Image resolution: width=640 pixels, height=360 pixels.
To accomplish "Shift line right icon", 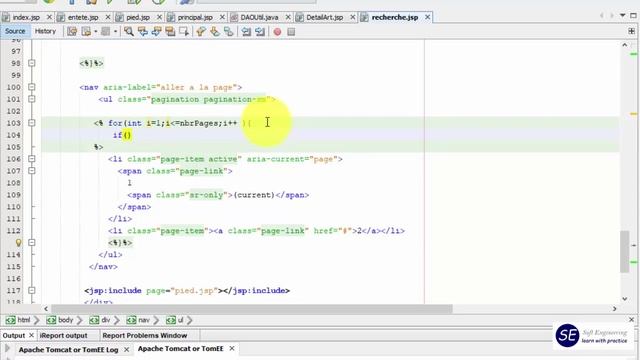I will (x=260, y=31).
